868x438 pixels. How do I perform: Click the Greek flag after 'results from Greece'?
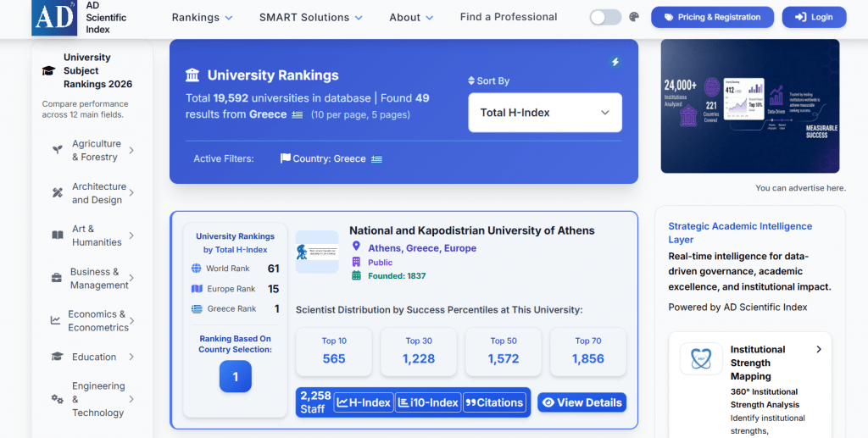298,115
